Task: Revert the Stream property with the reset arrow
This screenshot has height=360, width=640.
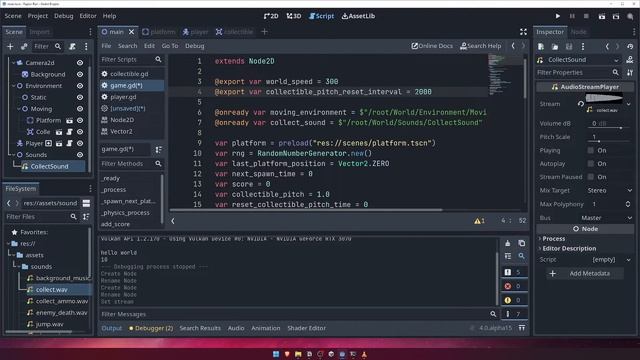Action: point(580,104)
